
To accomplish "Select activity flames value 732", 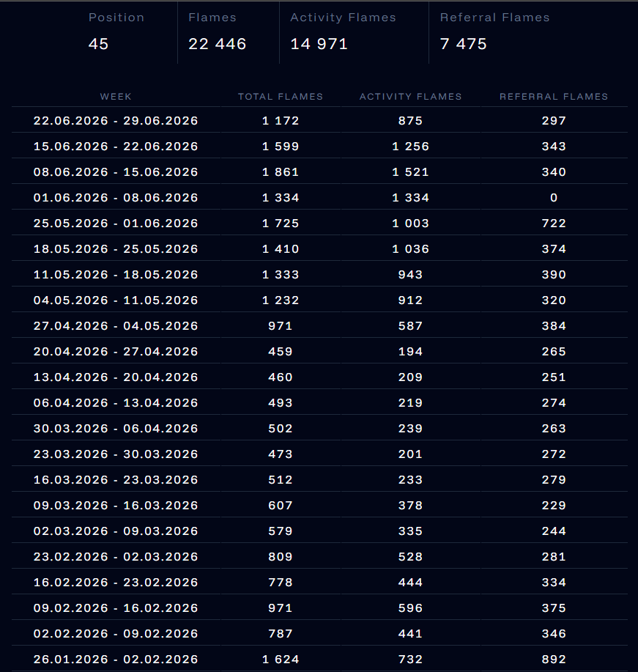I will click(410, 659).
